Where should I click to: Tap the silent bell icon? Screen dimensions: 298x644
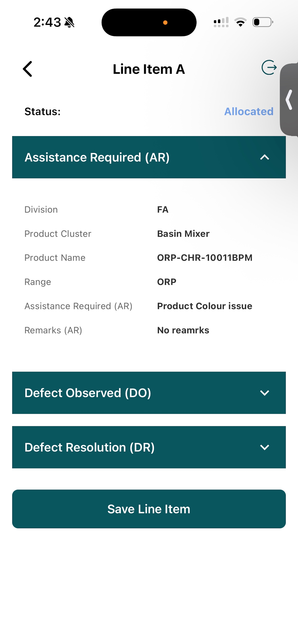click(69, 22)
